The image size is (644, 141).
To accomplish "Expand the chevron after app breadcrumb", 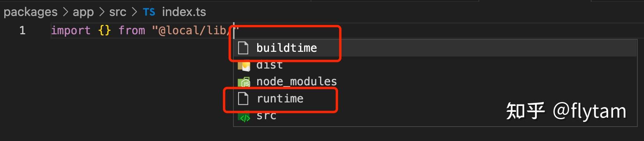I will [x=101, y=12].
